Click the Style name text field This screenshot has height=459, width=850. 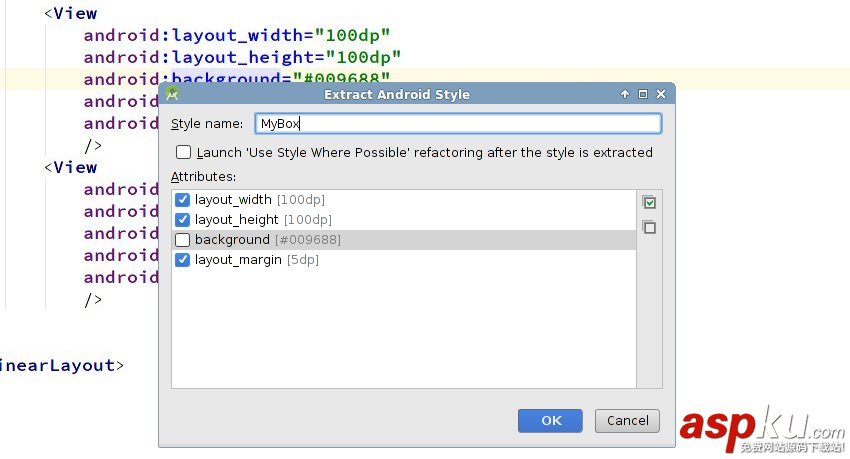457,124
